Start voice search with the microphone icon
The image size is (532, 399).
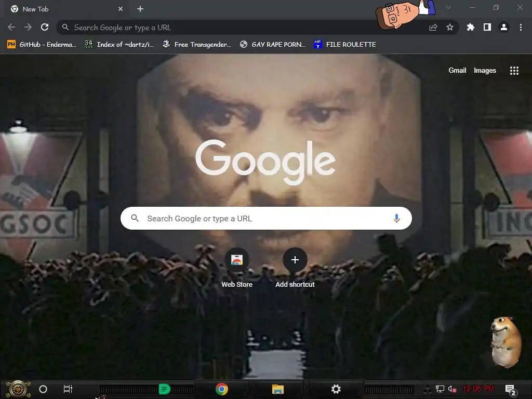pyautogui.click(x=396, y=218)
